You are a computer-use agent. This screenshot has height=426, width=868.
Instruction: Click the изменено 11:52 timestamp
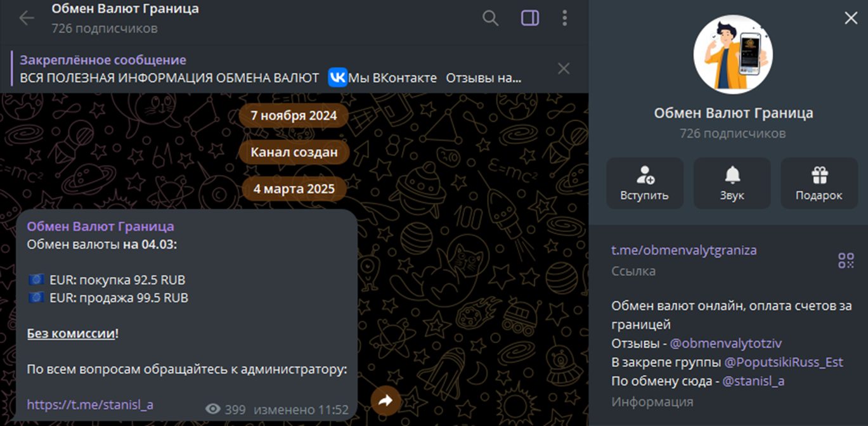coord(301,410)
